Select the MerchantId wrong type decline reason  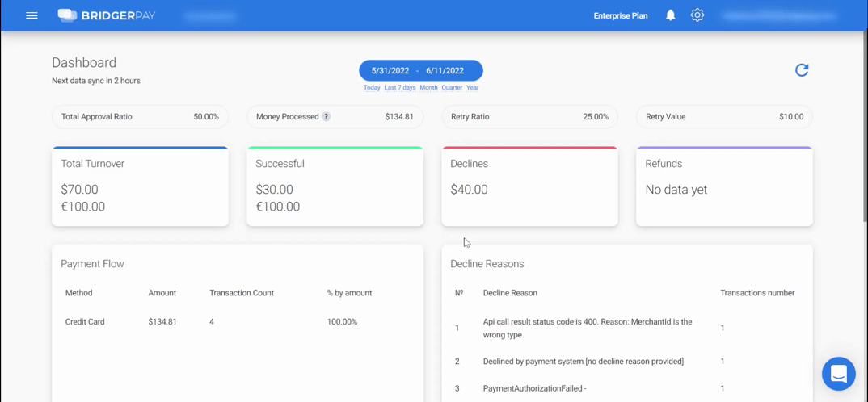tap(627, 328)
